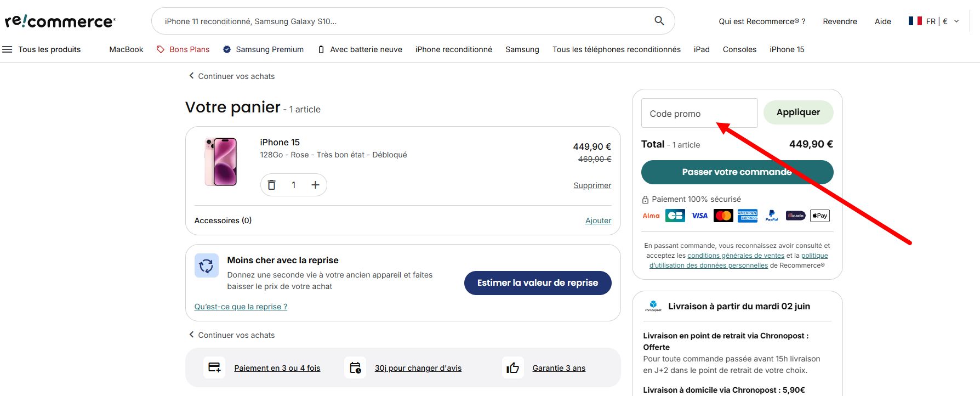Click the top Continuer vos achats link
The width and height of the screenshot is (980, 396).
click(x=231, y=76)
